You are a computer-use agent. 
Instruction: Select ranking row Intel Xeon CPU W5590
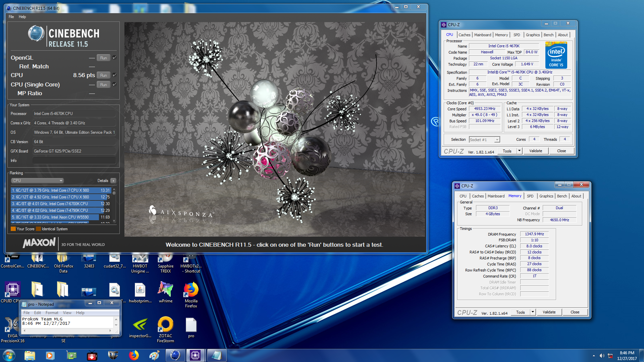pos(61,217)
